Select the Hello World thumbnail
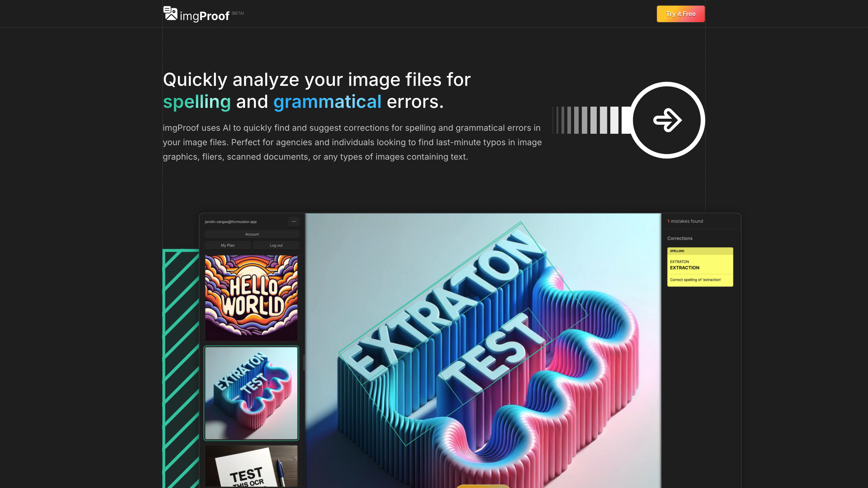This screenshot has width=868, height=488. (251, 298)
